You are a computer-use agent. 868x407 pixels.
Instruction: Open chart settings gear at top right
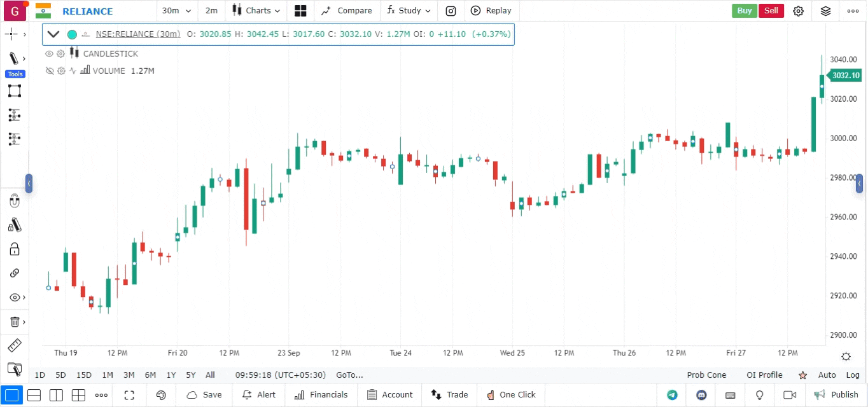798,11
